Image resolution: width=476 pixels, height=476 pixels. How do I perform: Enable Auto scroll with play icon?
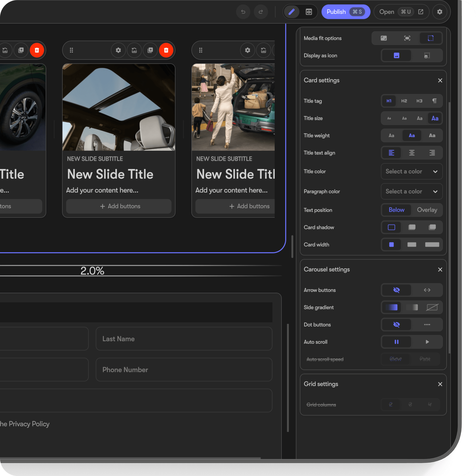[x=427, y=342]
